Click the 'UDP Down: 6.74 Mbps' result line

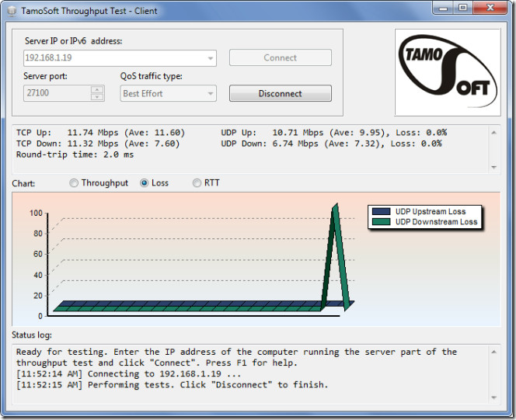[x=331, y=144]
